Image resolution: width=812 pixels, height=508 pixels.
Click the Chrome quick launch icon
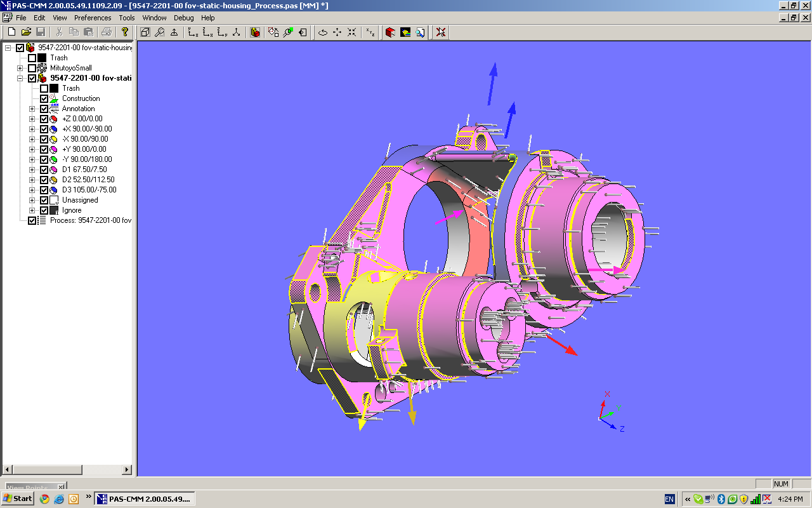coord(44,498)
